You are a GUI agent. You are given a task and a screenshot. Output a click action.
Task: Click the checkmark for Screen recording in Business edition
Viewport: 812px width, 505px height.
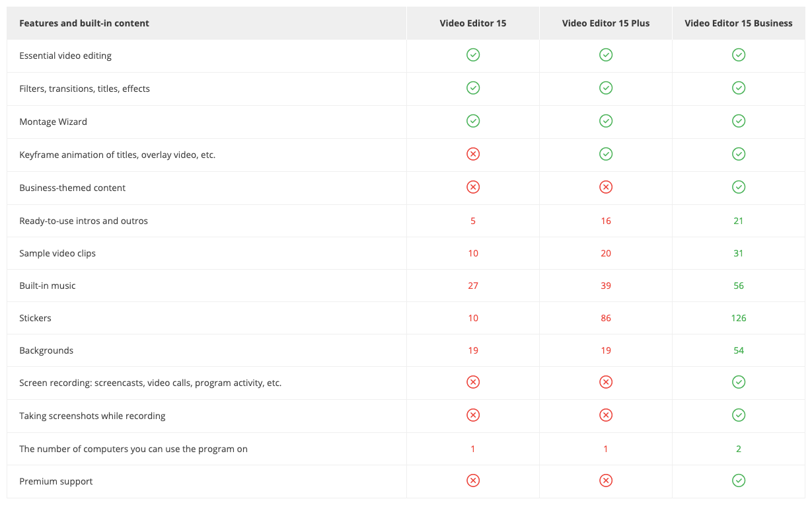coord(738,382)
